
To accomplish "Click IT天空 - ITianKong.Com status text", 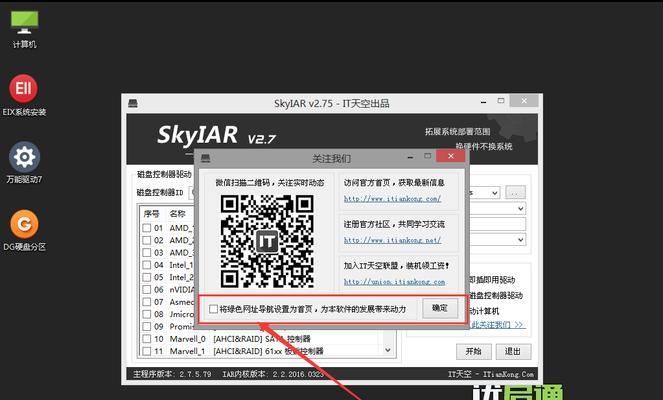I will coord(490,374).
